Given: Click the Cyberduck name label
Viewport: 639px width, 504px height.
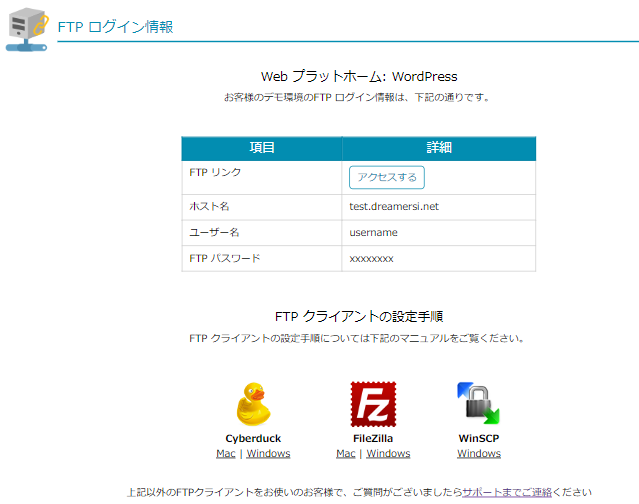Looking at the screenshot, I should coord(253,438).
